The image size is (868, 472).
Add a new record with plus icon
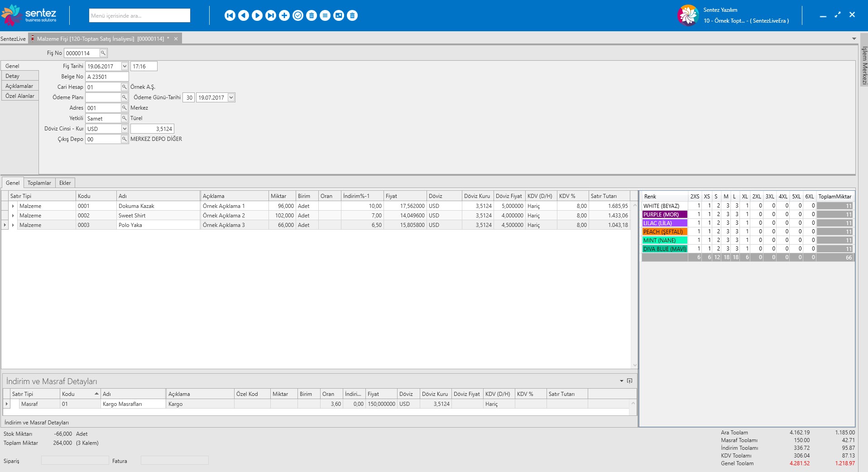pos(284,16)
